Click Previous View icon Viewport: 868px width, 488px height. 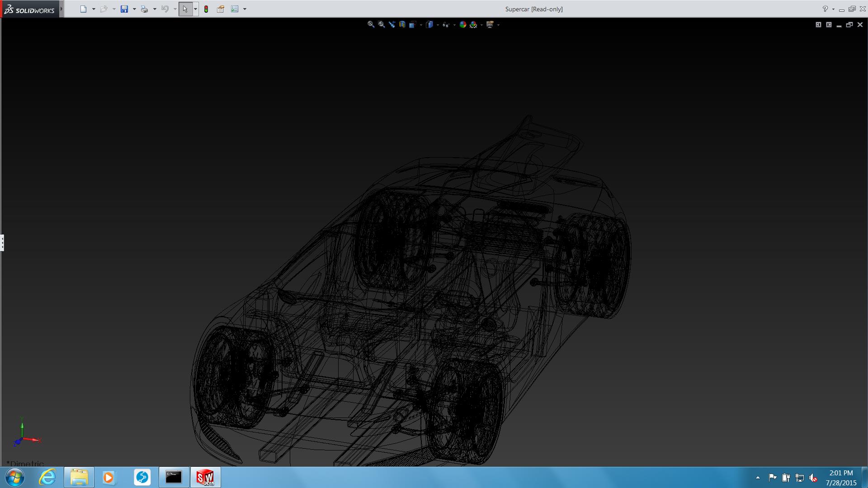[x=392, y=24]
